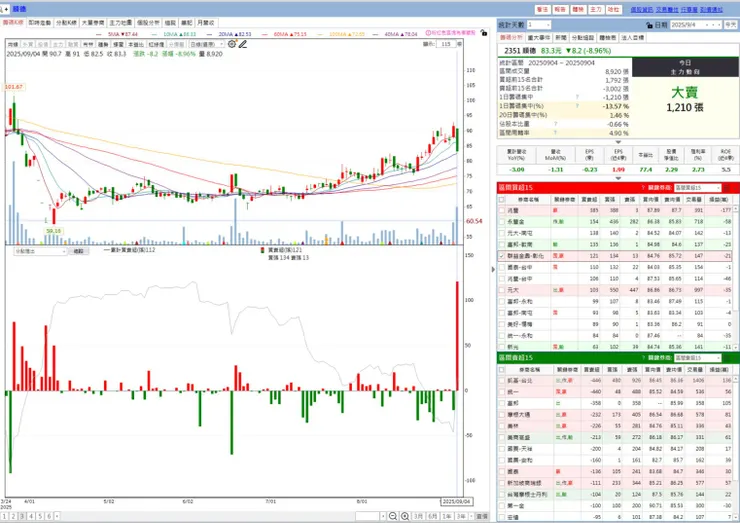This screenshot has width=740, height=523.
Task: Toggle the lock icon above the K-line chart
Action: (483, 33)
